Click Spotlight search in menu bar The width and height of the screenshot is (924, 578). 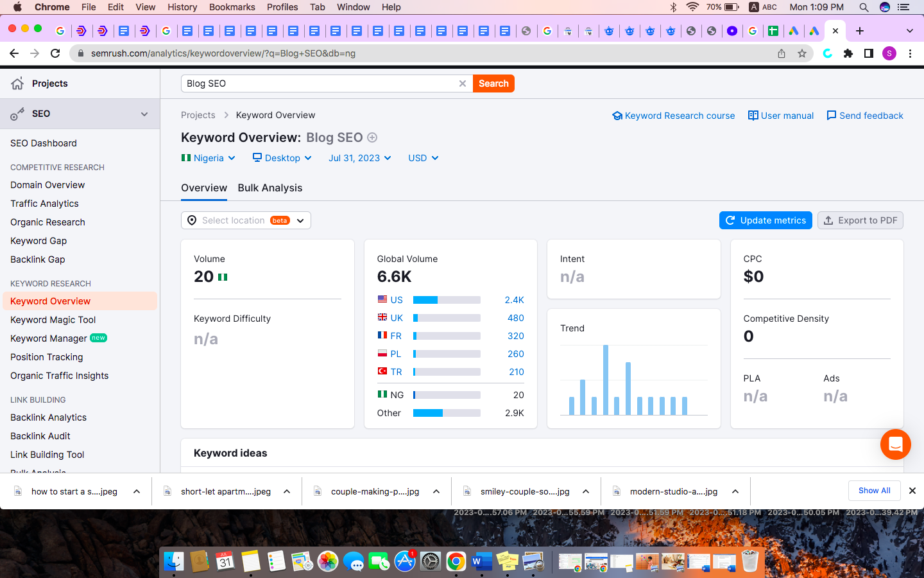(x=864, y=7)
